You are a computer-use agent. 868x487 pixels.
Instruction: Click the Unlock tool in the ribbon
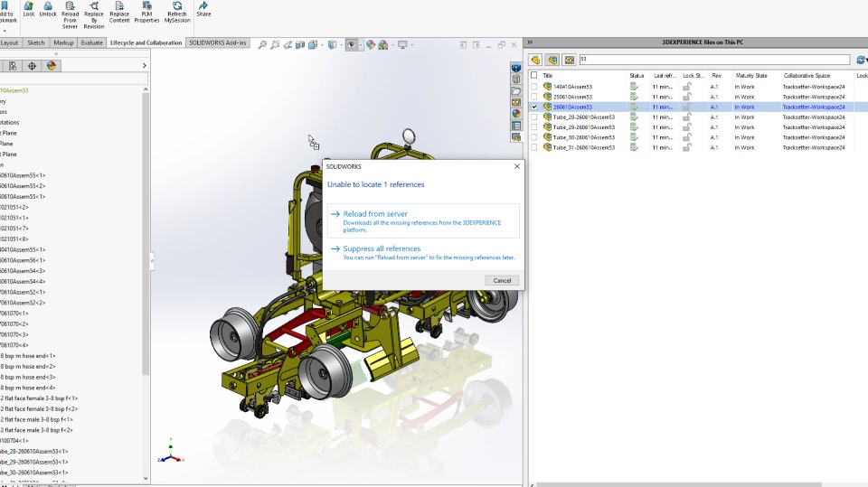tap(48, 10)
